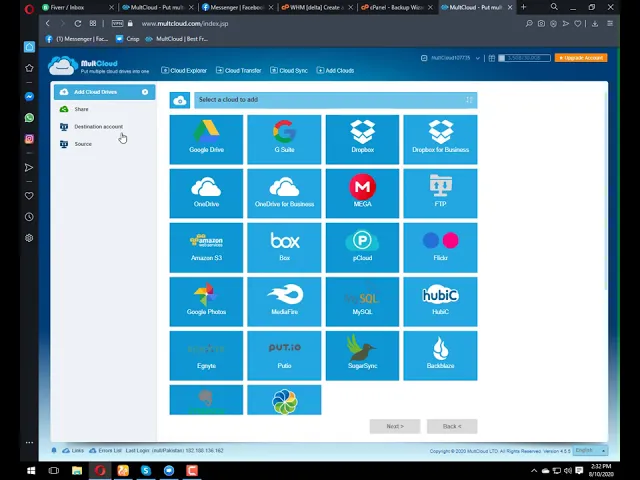Viewport: 640px width, 480px height.
Task: Toggle the VPN badge in address bar
Action: (x=118, y=24)
